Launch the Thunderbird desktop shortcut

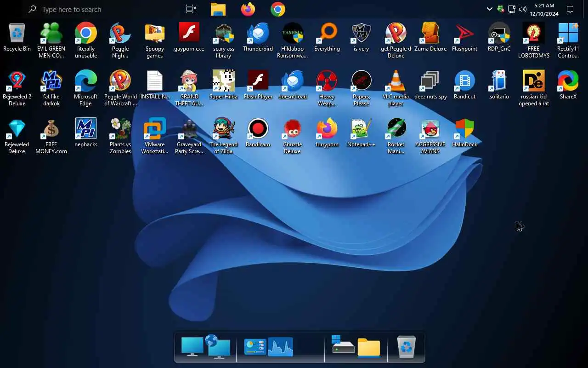258,38
